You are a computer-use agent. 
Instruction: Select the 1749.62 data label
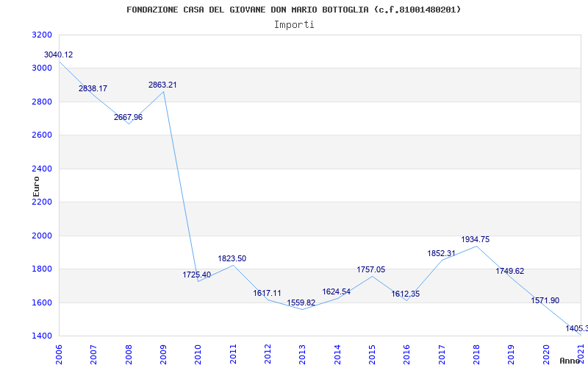click(x=510, y=271)
